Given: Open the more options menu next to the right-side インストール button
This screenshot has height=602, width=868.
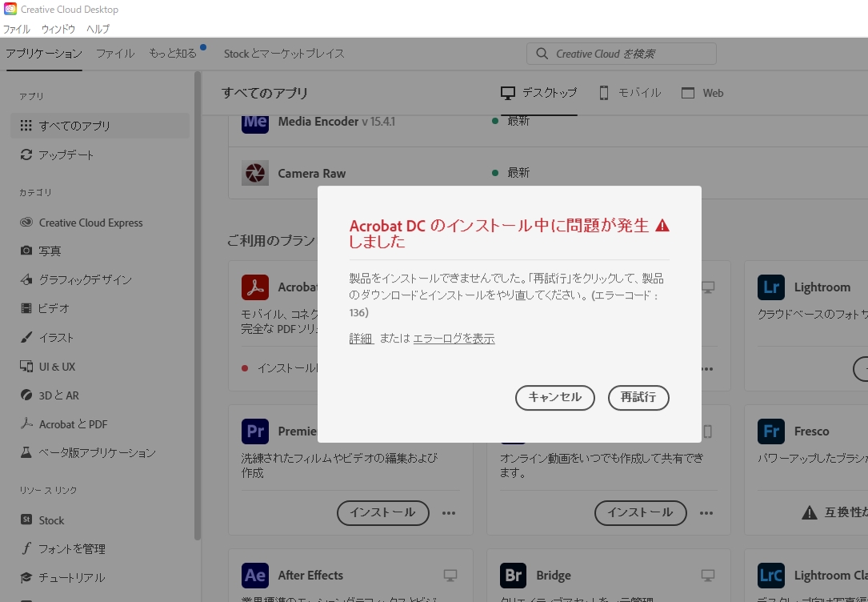Looking at the screenshot, I should pos(706,513).
